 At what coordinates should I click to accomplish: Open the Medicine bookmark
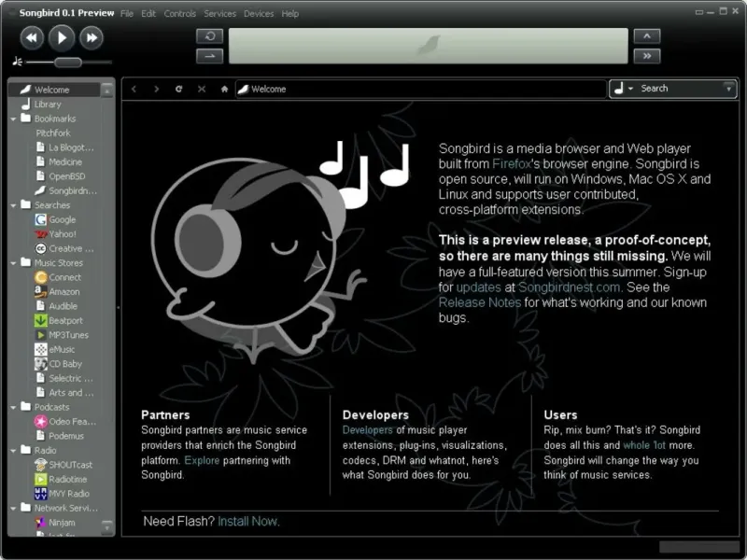tap(59, 161)
